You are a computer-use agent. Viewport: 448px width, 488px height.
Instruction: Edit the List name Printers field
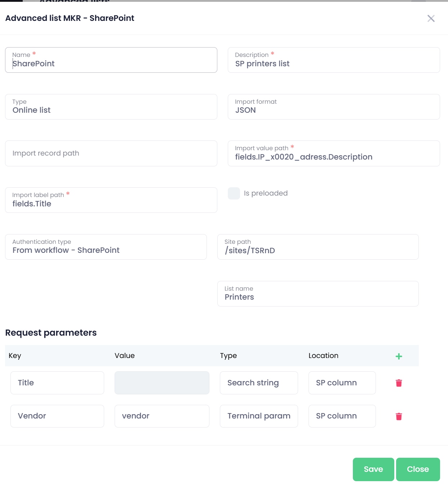pyautogui.click(x=318, y=297)
